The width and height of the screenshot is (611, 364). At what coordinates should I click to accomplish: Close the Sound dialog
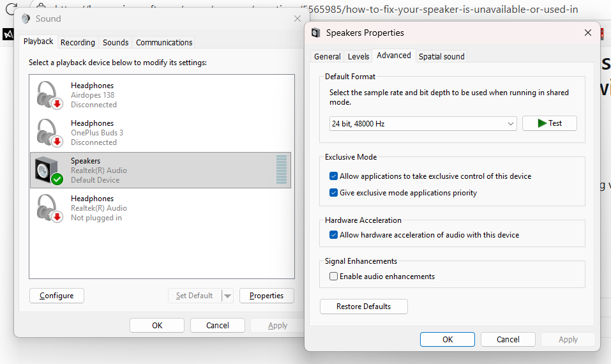pos(298,19)
